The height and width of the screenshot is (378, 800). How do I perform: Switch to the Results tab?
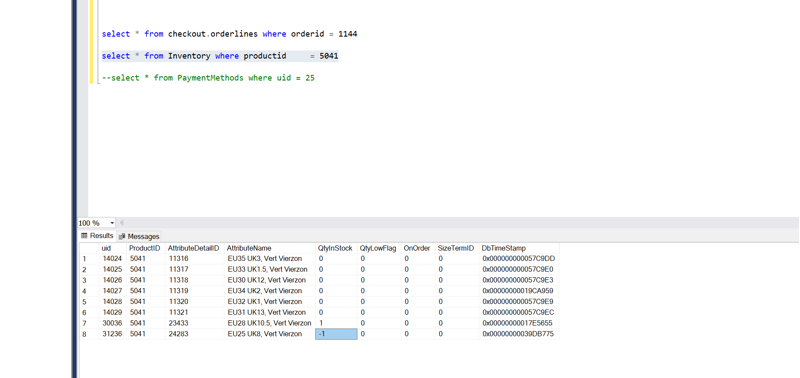97,236
